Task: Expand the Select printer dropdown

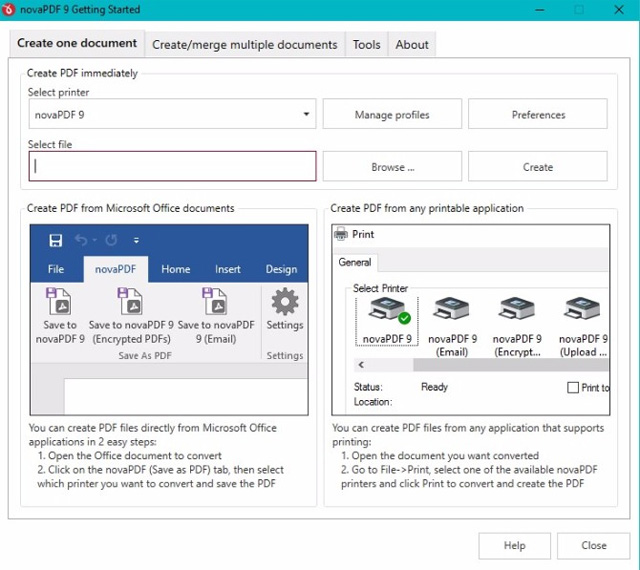Action: click(x=306, y=115)
